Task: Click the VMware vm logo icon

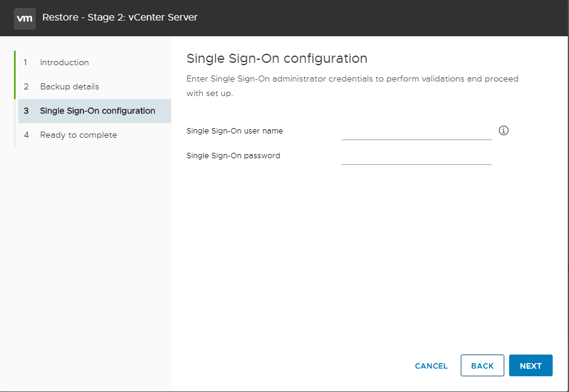Action: [25, 18]
